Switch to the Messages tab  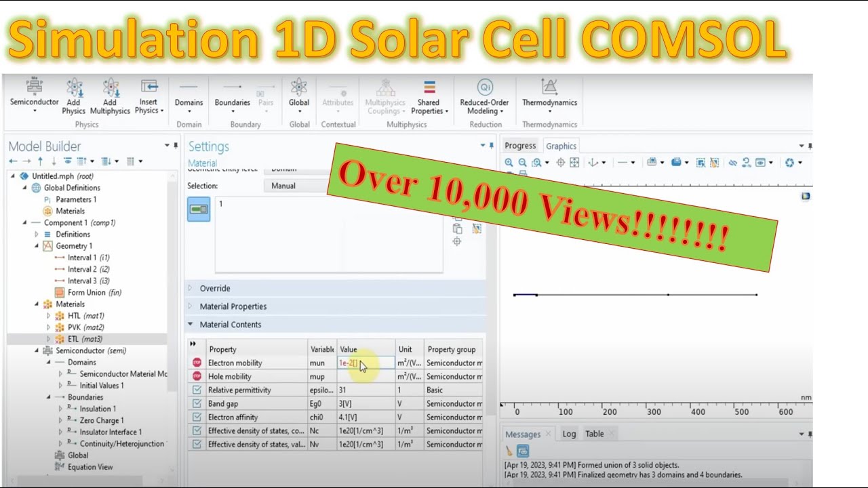pos(523,434)
